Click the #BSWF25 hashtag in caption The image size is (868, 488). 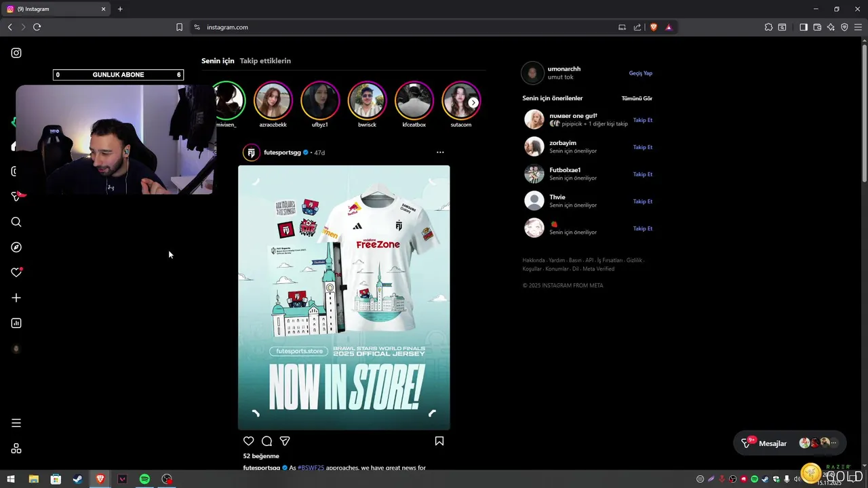coord(311,468)
